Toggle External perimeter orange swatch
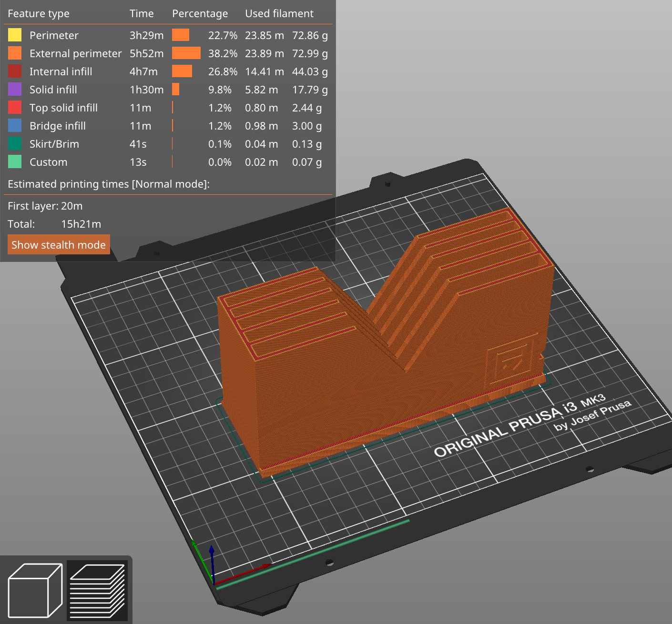The height and width of the screenshot is (624, 672). click(x=15, y=53)
